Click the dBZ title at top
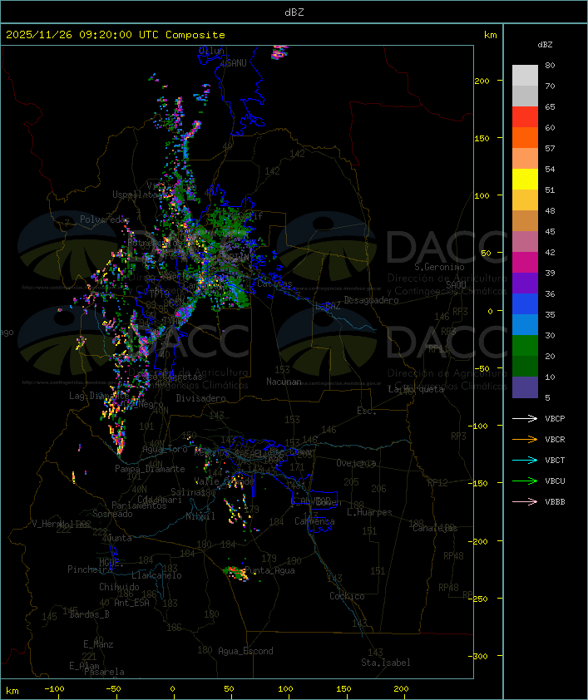588x700 pixels. click(294, 12)
